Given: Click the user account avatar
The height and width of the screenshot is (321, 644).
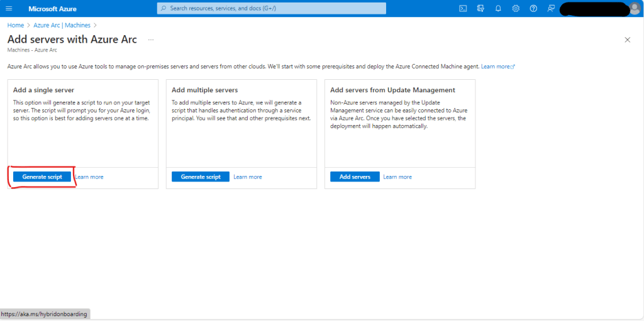Looking at the screenshot, I should (635, 8).
